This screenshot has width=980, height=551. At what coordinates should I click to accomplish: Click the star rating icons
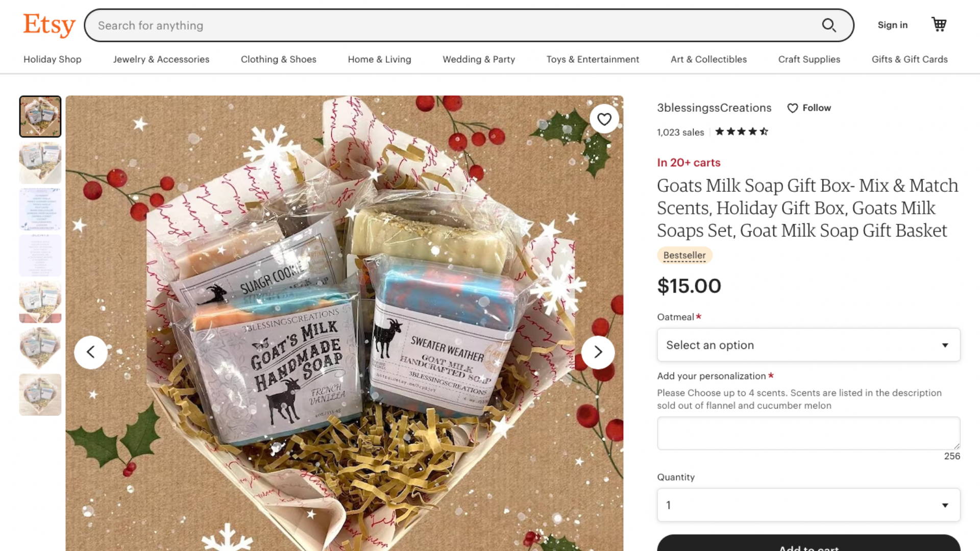click(742, 132)
